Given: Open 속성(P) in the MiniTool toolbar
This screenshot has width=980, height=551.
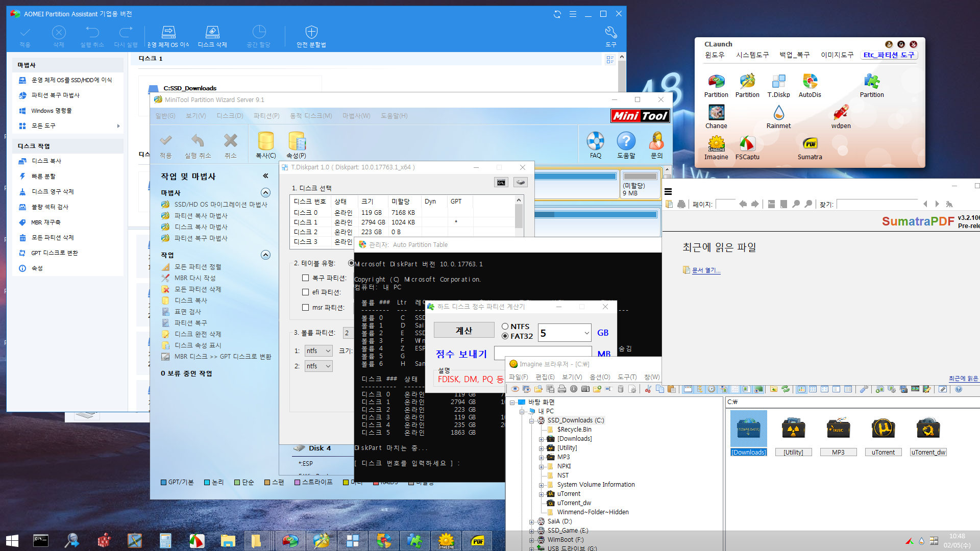Looking at the screenshot, I should click(x=297, y=145).
